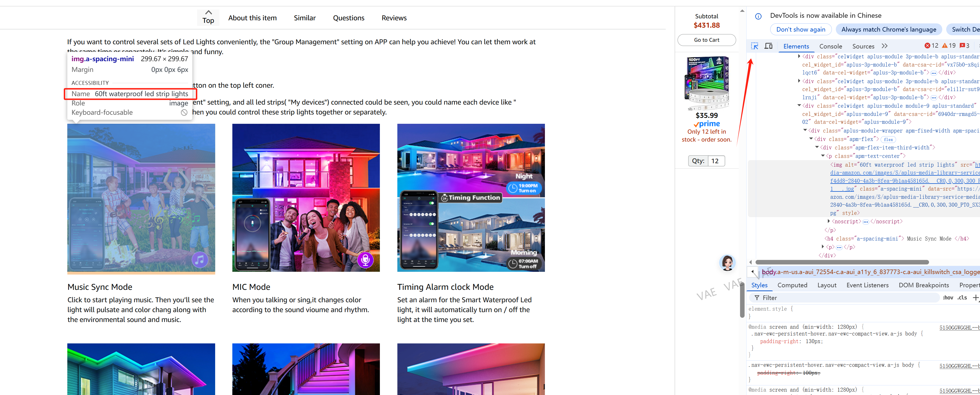Click the Timing Alarm clock Mode image

tap(471, 198)
